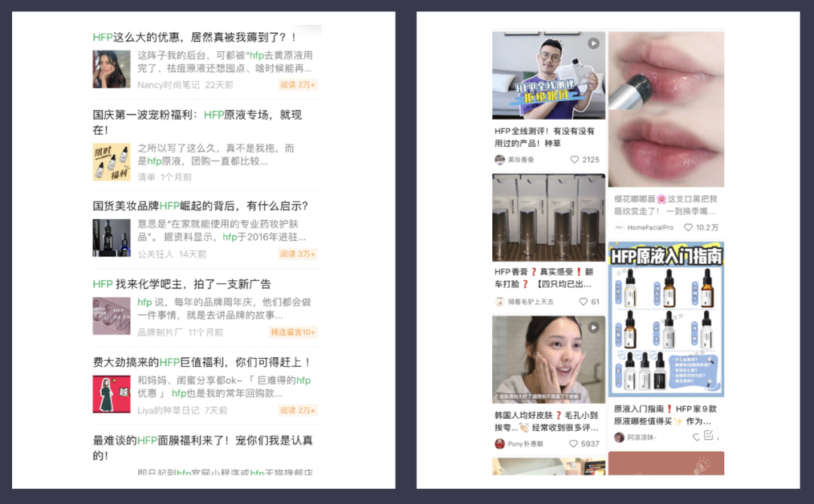Open the lip balm close-up photo
This screenshot has height=504, width=814.
point(666,109)
